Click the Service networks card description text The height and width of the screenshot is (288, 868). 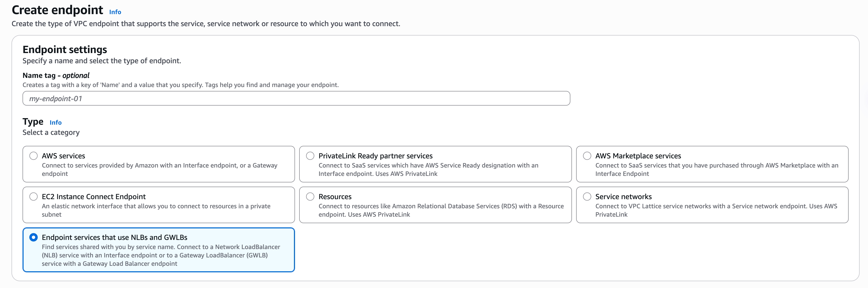pyautogui.click(x=716, y=210)
